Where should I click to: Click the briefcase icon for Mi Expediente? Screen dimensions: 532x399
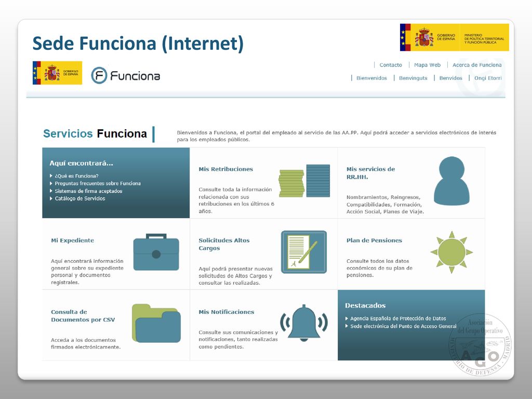click(x=156, y=252)
